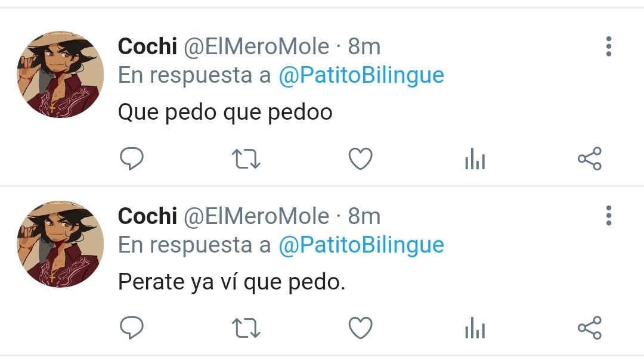Open Cochi's avatar on first tweet
The image size is (644, 361).
tap(60, 74)
